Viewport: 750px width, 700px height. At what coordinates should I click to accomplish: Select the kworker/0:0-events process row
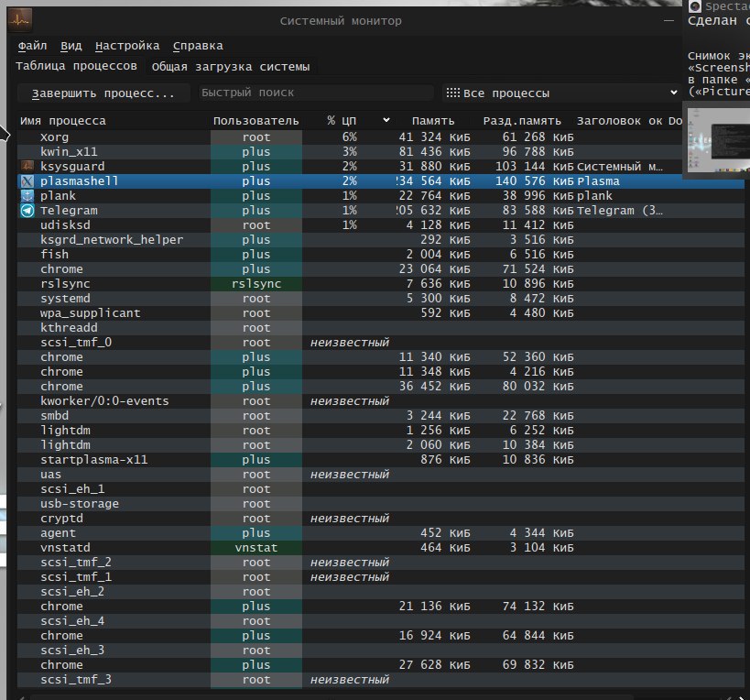tap(380, 401)
